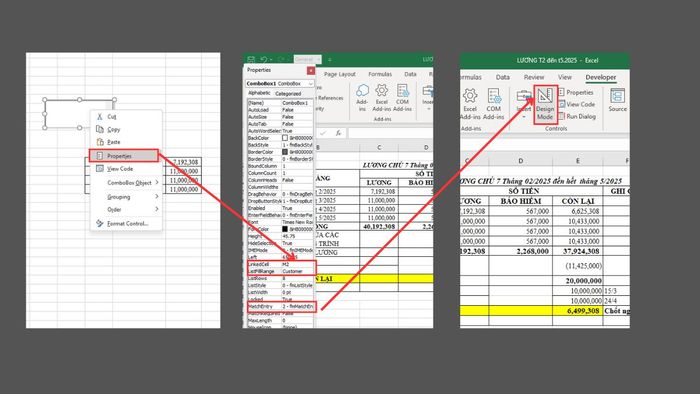Select the Developer ribbon tab

tap(600, 77)
